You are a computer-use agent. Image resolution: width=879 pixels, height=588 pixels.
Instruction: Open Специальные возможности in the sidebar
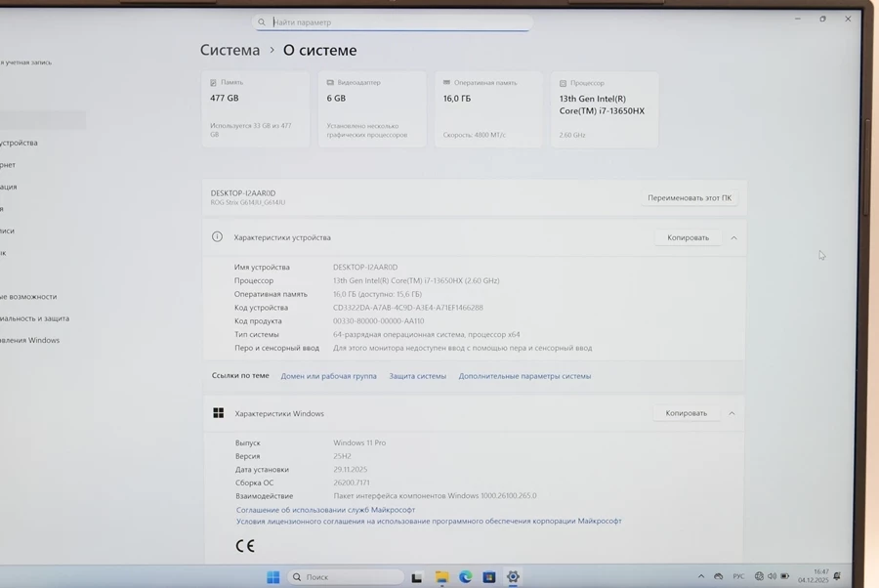[x=29, y=296]
